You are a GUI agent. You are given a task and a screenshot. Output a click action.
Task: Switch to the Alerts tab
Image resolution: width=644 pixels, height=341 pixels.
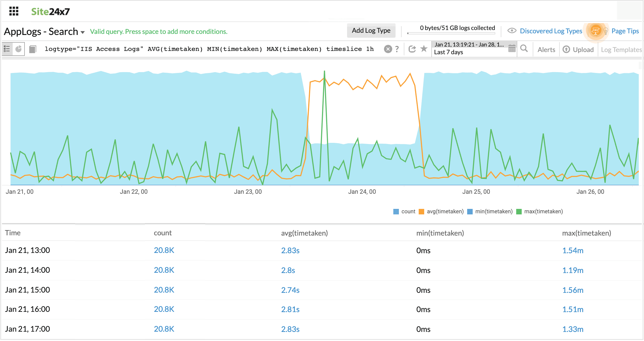tap(546, 50)
